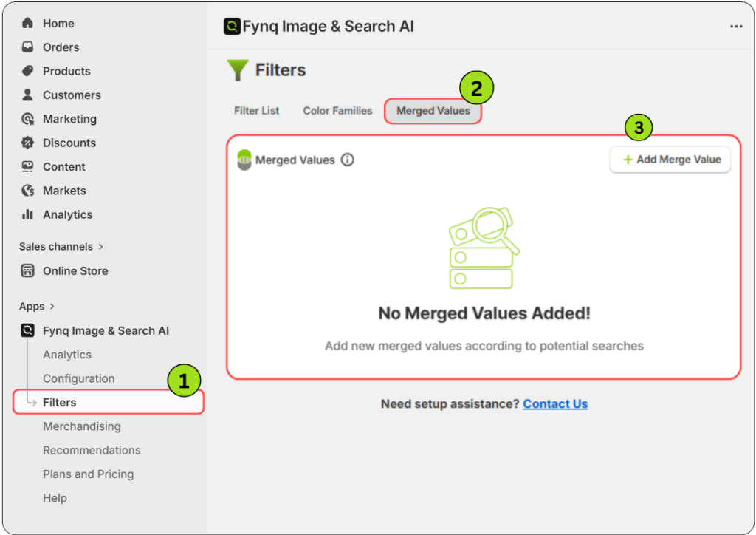Click the Orders inbox icon
The height and width of the screenshot is (535, 756).
(27, 47)
